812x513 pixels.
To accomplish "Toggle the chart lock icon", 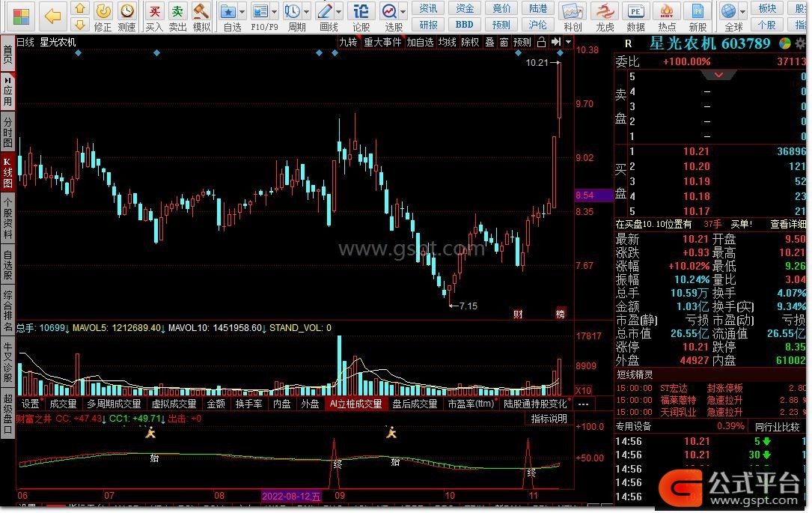I will (541, 42).
